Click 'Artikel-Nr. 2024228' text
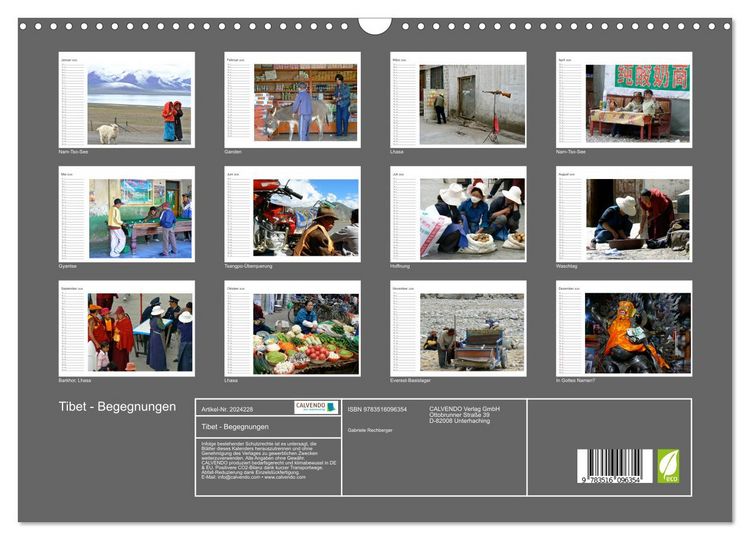The image size is (750, 540). click(x=227, y=409)
